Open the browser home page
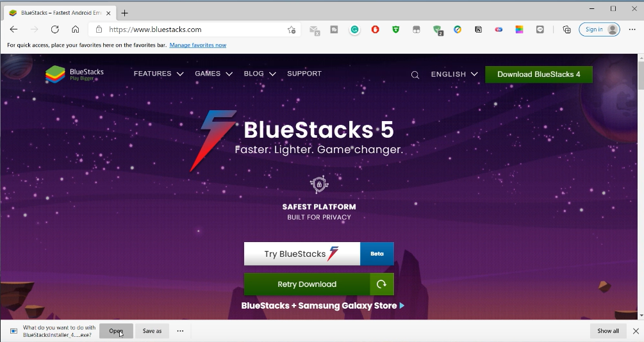The image size is (644, 342). click(x=75, y=29)
